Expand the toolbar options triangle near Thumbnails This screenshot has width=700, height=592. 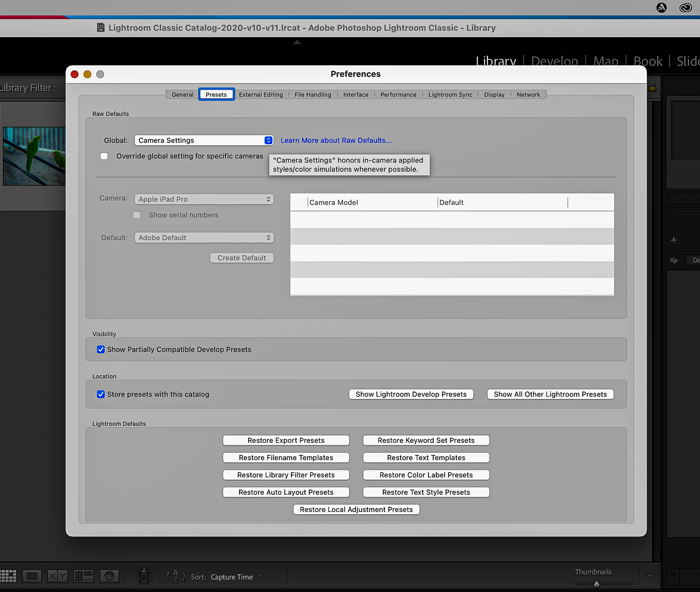click(x=650, y=576)
